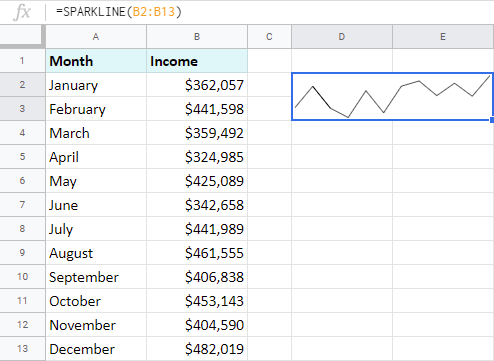Select the row 13 header
The height and width of the screenshot is (361, 494).
[x=22, y=349]
